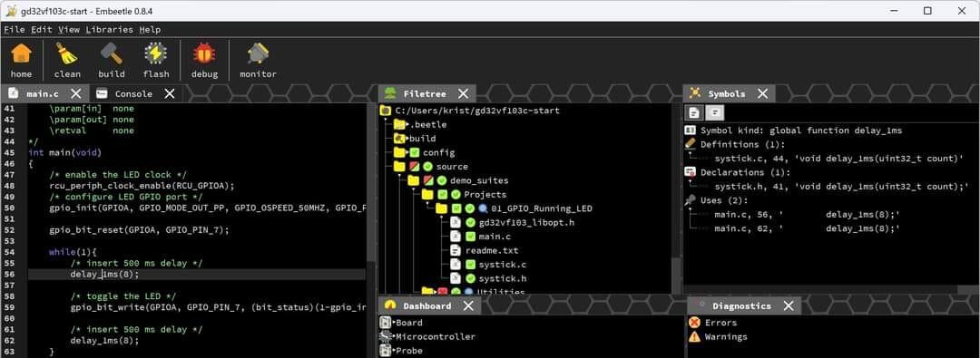Go to main.c line 62 usage
Image resolution: width=980 pixels, height=358 pixels.
click(x=807, y=228)
